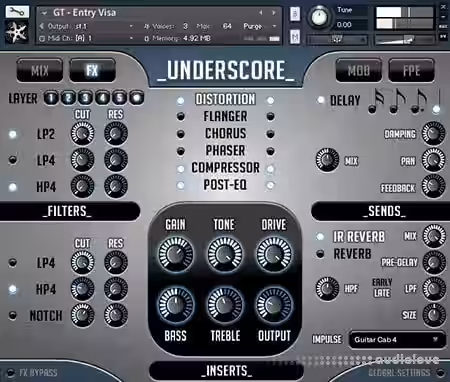Viewport: 450px width, 382px height.
Task: Click the delay Damping knob
Action: pyautogui.click(x=433, y=133)
